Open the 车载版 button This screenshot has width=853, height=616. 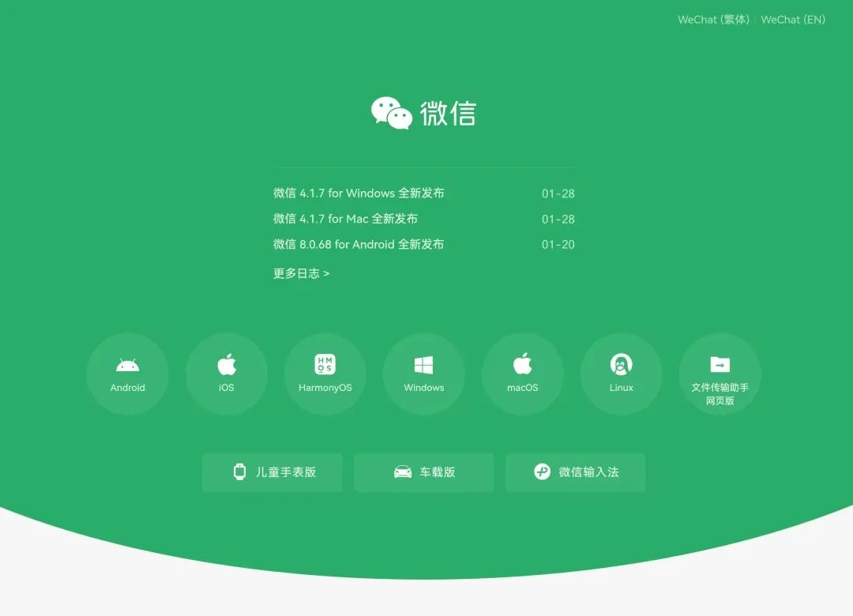(x=424, y=472)
